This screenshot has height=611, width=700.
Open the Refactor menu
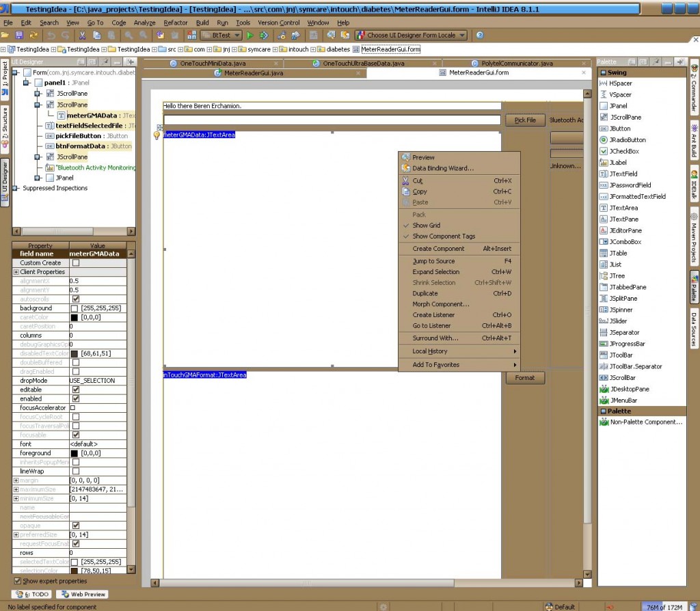click(x=175, y=23)
